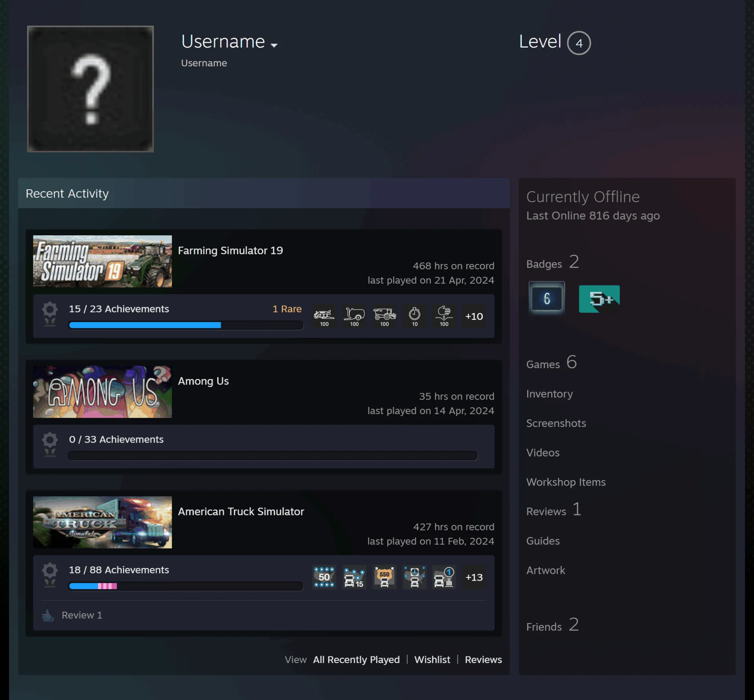Screen dimensions: 754x700
Task: Click the Farming Simulator 19 title link
Action: pyautogui.click(x=230, y=251)
